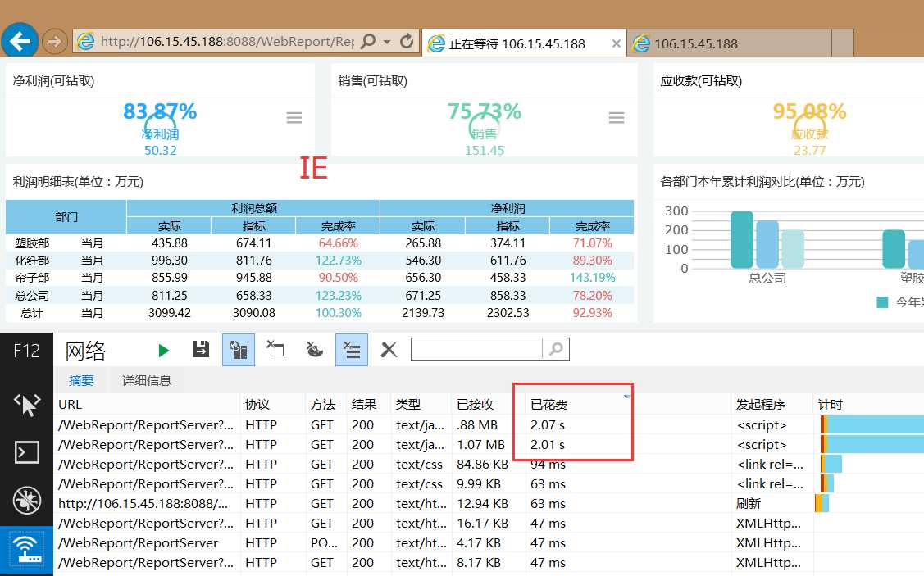
Task: Click the 143.19% net profit completion cell
Action: (592, 278)
